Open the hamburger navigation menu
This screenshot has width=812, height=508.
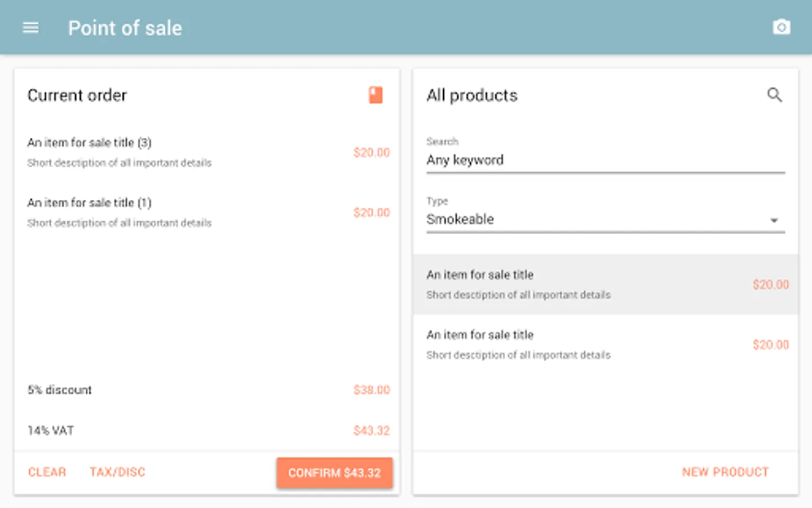click(x=30, y=28)
